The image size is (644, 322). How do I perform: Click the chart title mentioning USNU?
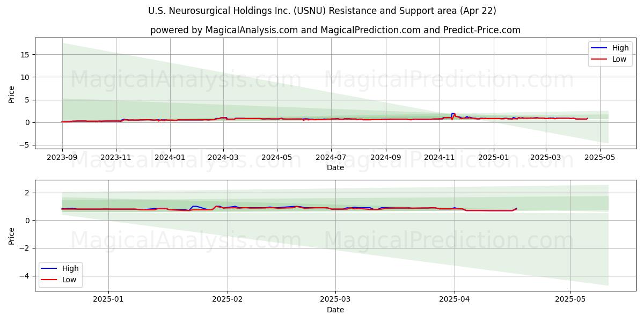(x=322, y=11)
